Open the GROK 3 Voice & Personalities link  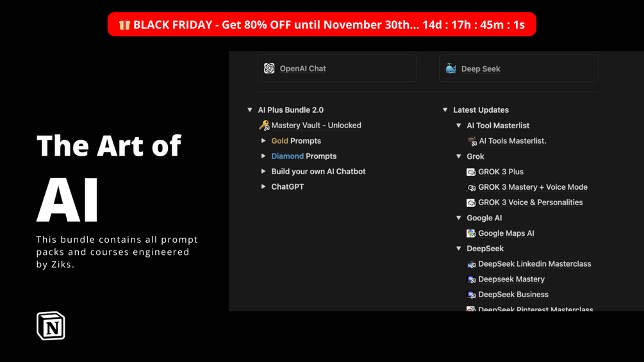(530, 202)
